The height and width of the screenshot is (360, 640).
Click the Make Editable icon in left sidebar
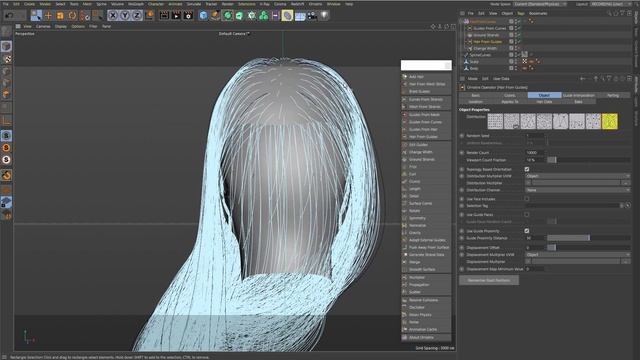coord(6,32)
